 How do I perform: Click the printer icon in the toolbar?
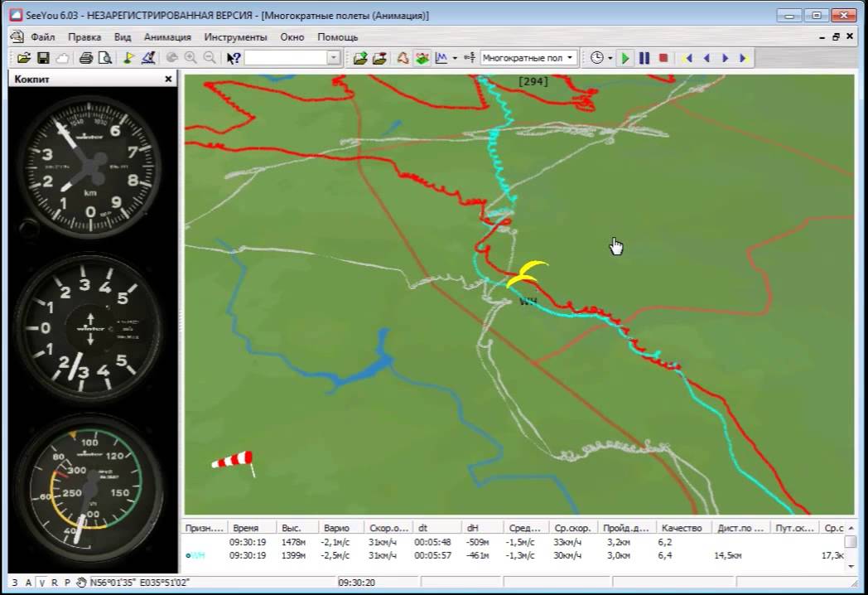(86, 58)
